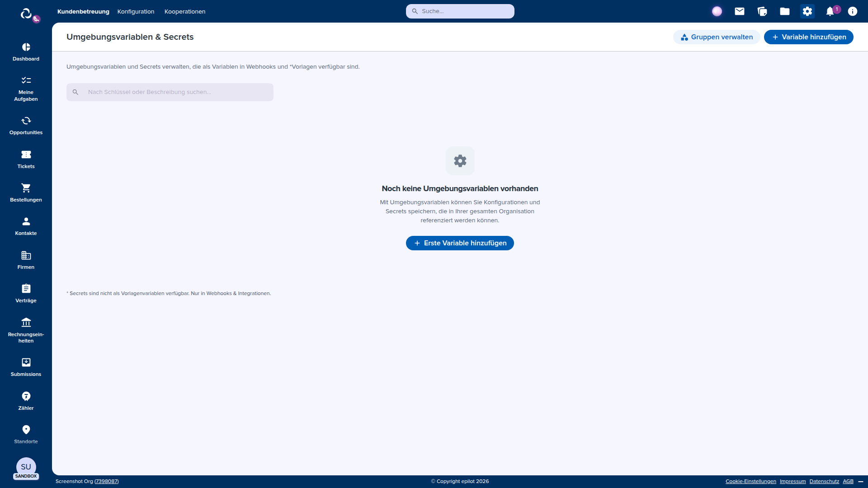Open Submissions in the sidebar
The image size is (868, 488).
tap(26, 368)
